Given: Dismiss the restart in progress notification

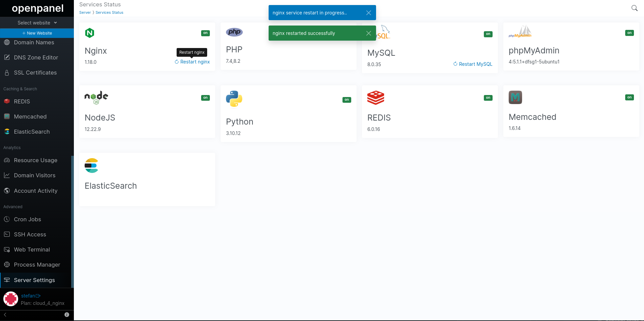Looking at the screenshot, I should 368,13.
